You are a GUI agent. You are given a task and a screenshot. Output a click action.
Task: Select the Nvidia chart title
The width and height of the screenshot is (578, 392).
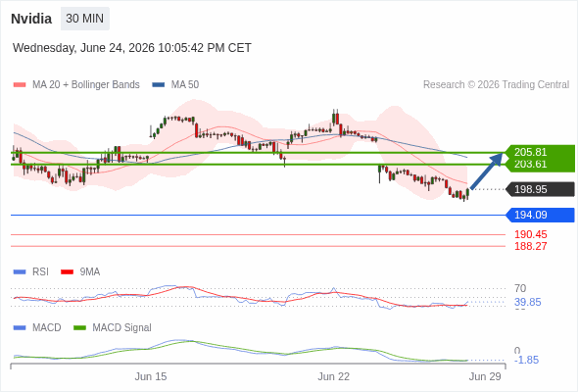coord(31,19)
